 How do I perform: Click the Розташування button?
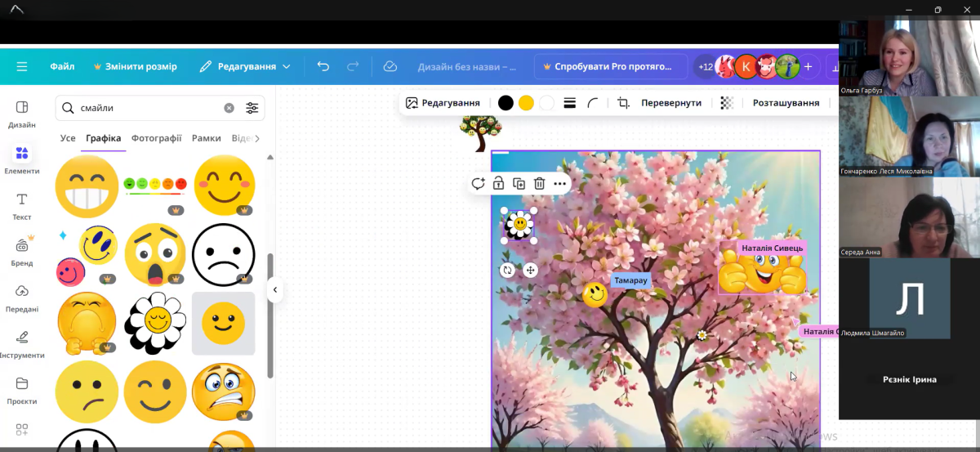786,103
